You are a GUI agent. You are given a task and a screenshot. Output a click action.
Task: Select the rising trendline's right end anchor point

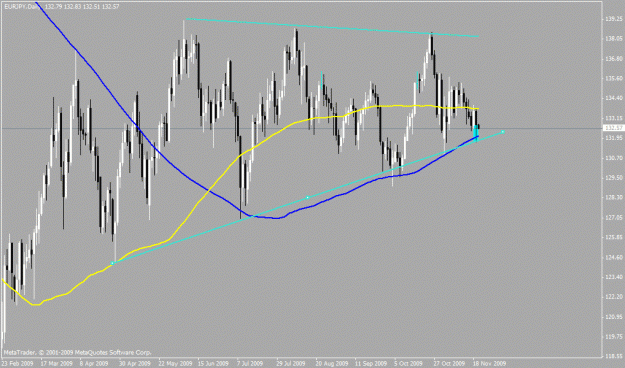[503, 132]
